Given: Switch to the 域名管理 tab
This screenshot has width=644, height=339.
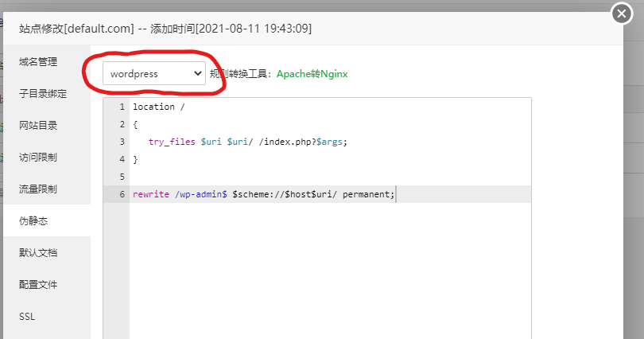Looking at the screenshot, I should tap(47, 61).
